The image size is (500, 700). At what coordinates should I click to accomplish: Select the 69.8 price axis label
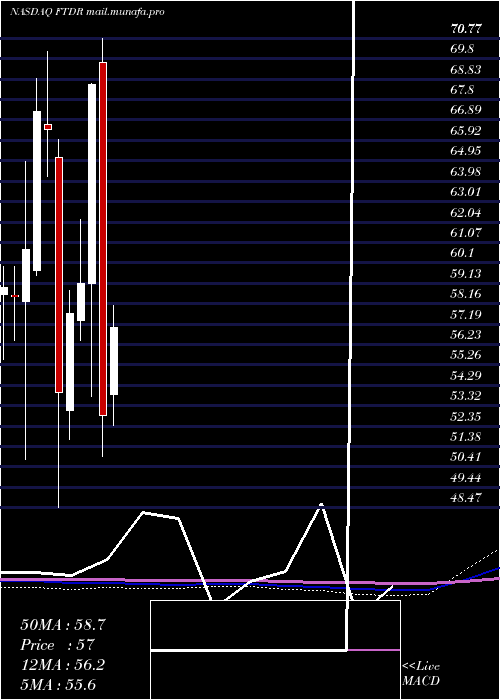[x=462, y=49]
